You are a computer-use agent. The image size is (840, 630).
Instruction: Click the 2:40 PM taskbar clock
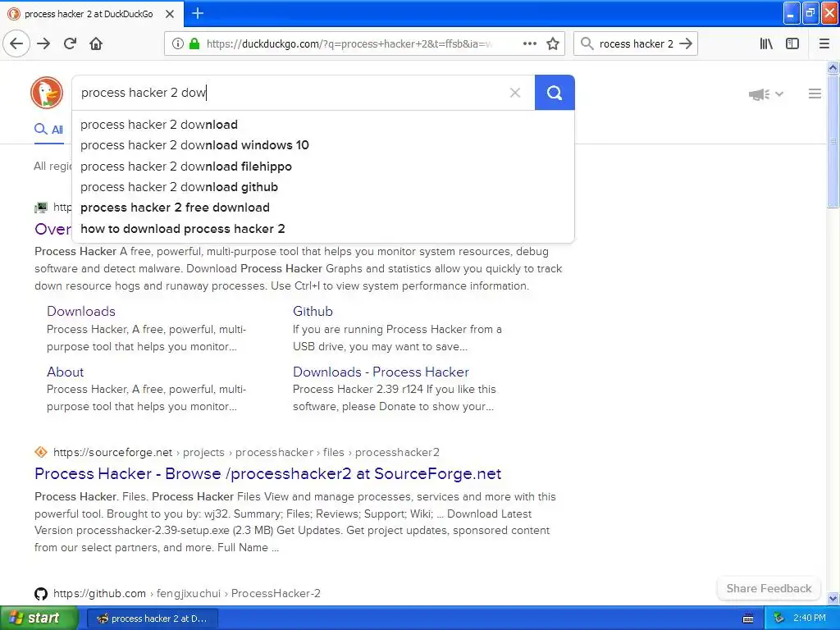pos(810,619)
